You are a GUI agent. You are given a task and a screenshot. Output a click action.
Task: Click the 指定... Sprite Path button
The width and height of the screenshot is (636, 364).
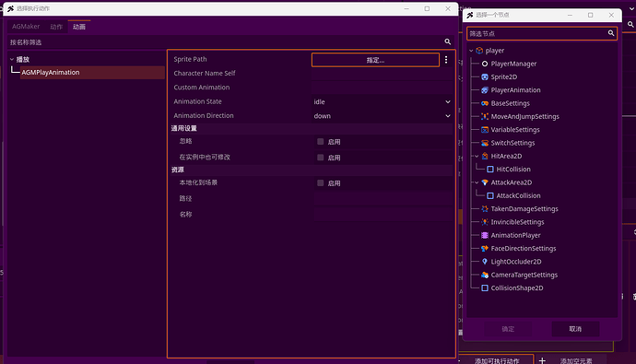(x=375, y=60)
